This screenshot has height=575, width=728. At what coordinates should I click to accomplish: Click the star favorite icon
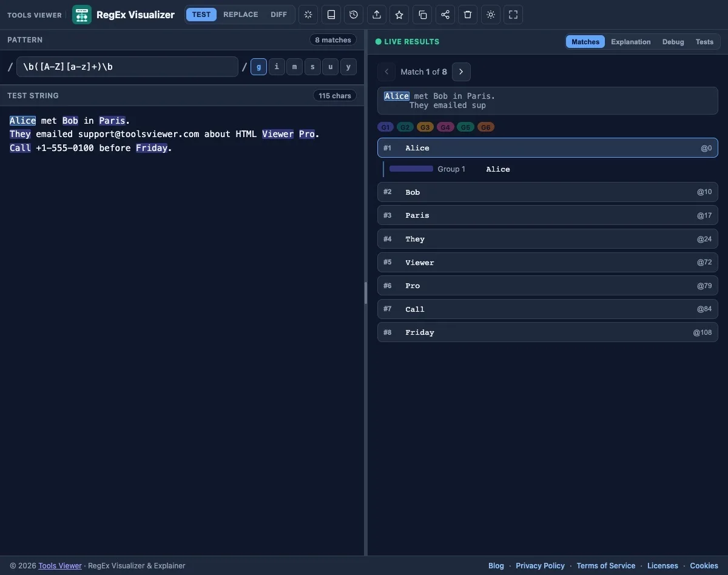(399, 15)
